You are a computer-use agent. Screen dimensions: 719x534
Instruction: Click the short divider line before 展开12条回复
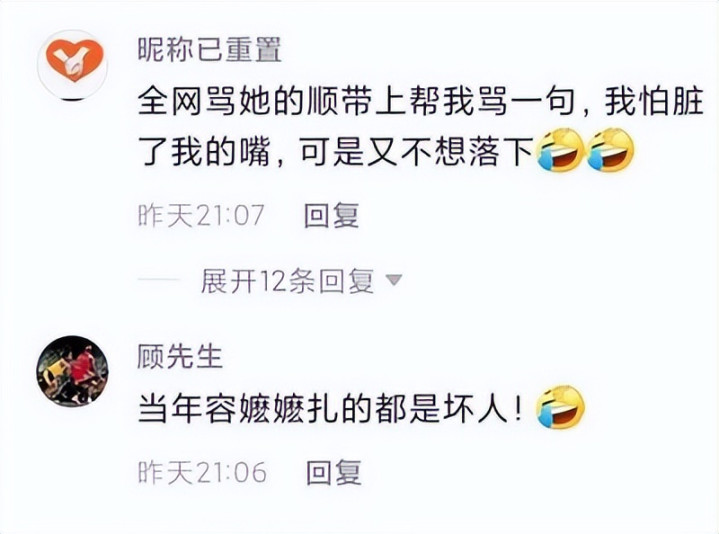point(159,279)
